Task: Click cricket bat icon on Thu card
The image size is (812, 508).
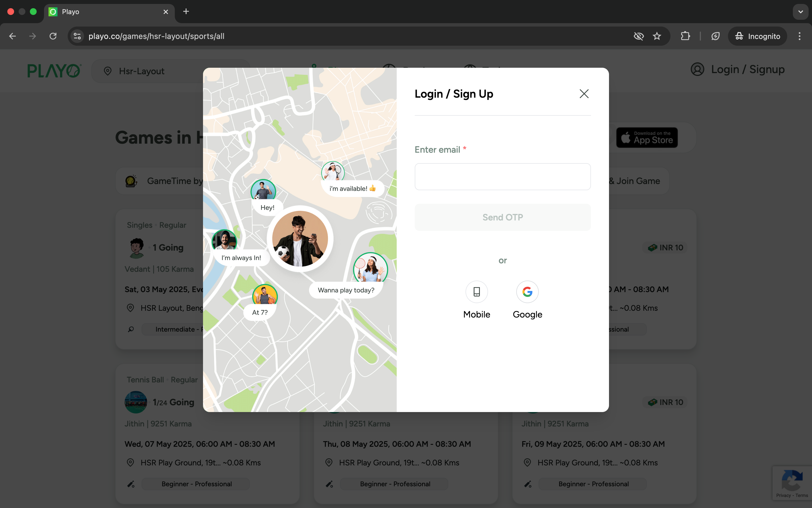Action: click(329, 484)
